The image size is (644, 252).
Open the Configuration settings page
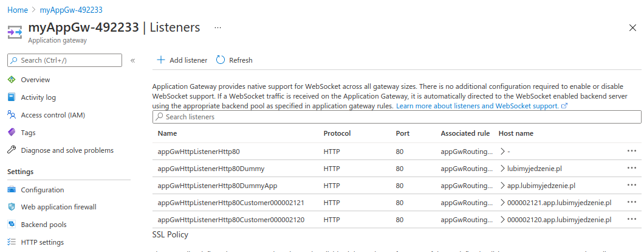click(x=42, y=190)
